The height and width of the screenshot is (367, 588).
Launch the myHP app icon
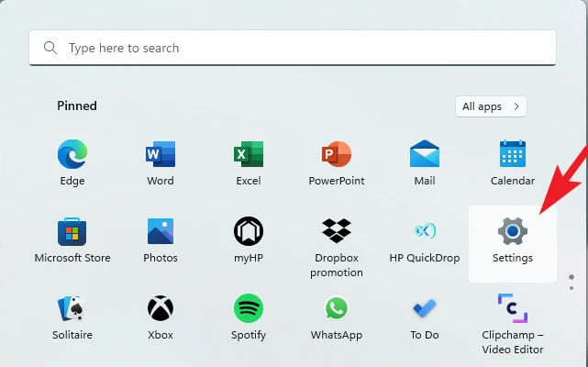coord(249,231)
